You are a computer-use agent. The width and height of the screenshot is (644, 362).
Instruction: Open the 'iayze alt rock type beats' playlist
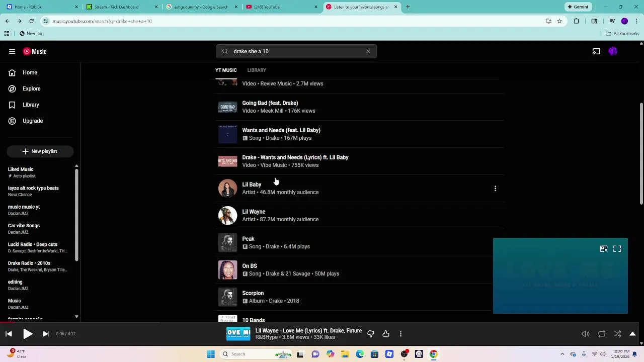[x=38, y=191]
